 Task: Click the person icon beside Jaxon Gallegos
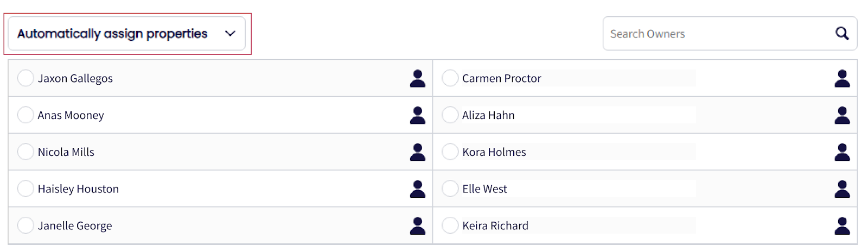pyautogui.click(x=417, y=78)
